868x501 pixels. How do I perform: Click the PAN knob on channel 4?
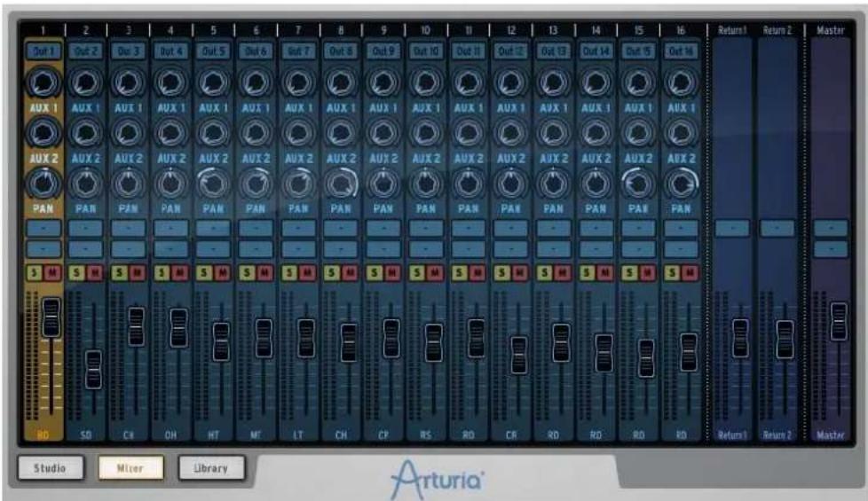click(x=171, y=184)
